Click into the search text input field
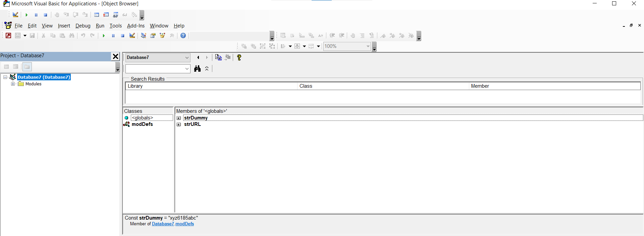Viewport: 644px width, 236px height. [155, 69]
